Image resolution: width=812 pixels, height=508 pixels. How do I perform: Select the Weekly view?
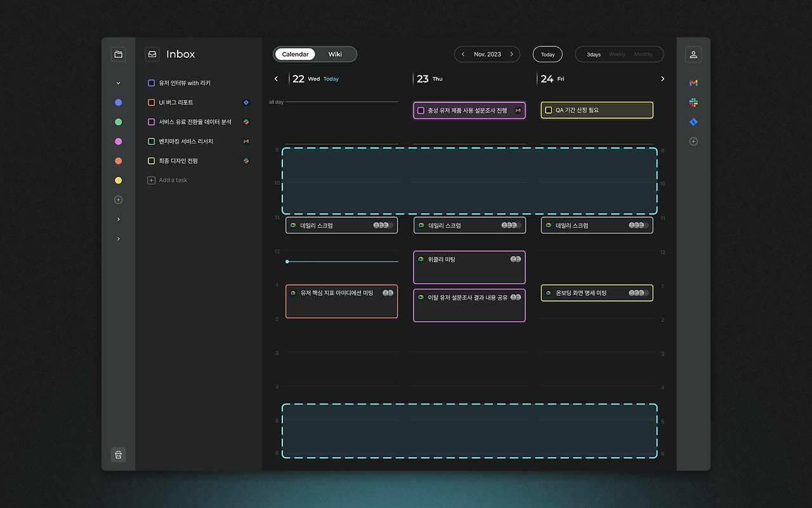coord(617,55)
